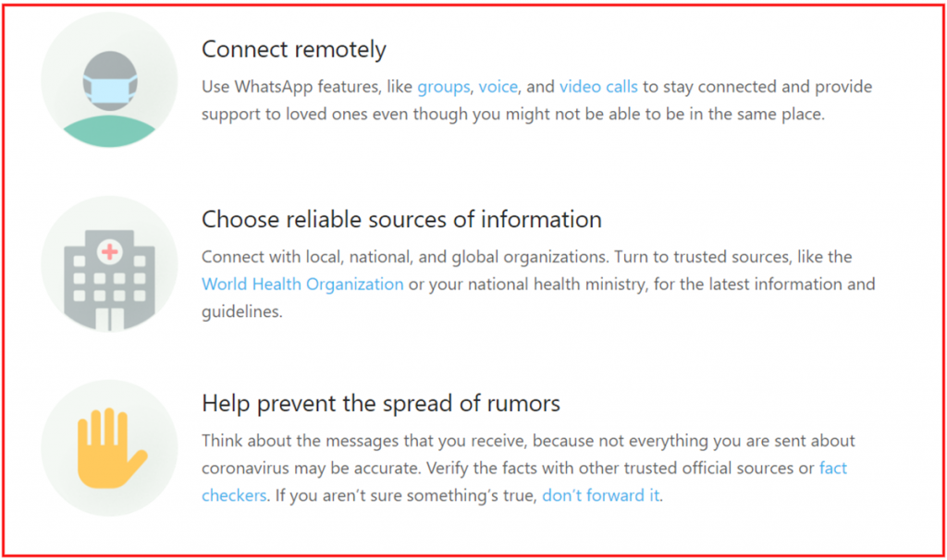
Task: Follow the video calls link
Action: click(x=598, y=87)
